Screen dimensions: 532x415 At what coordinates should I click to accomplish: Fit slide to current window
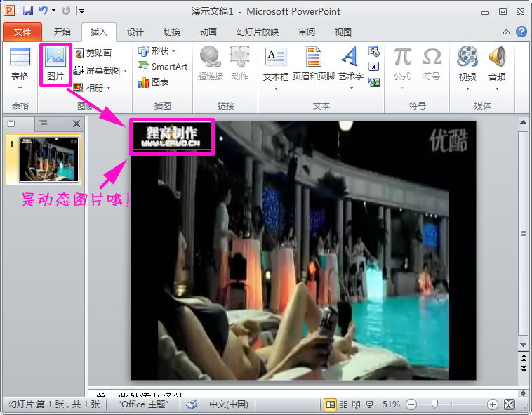tap(510, 404)
